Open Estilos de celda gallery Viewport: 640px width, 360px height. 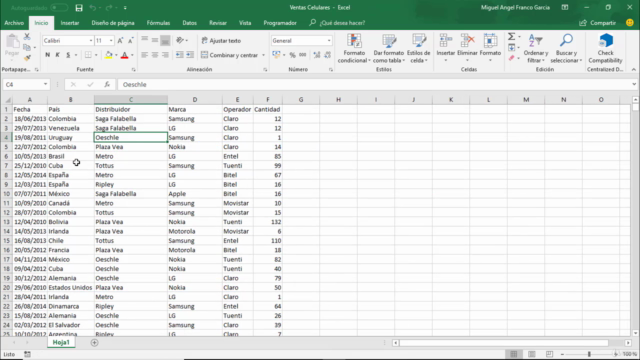coord(419,41)
